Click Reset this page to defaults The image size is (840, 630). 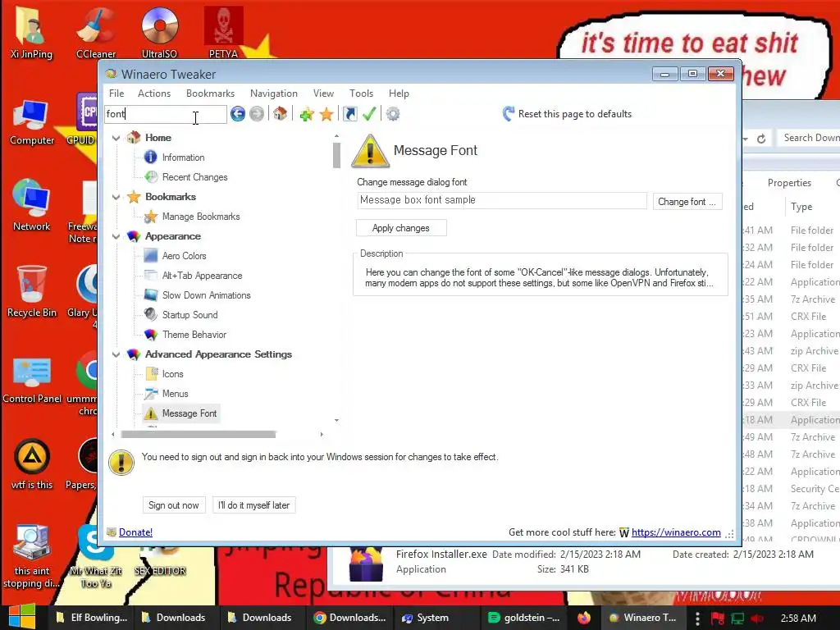pyautogui.click(x=568, y=113)
